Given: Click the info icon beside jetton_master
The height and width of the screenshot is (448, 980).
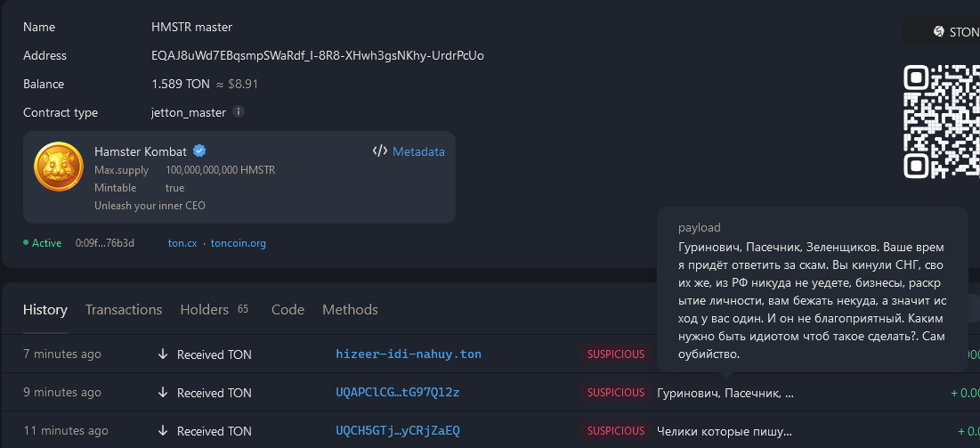Looking at the screenshot, I should point(239,112).
